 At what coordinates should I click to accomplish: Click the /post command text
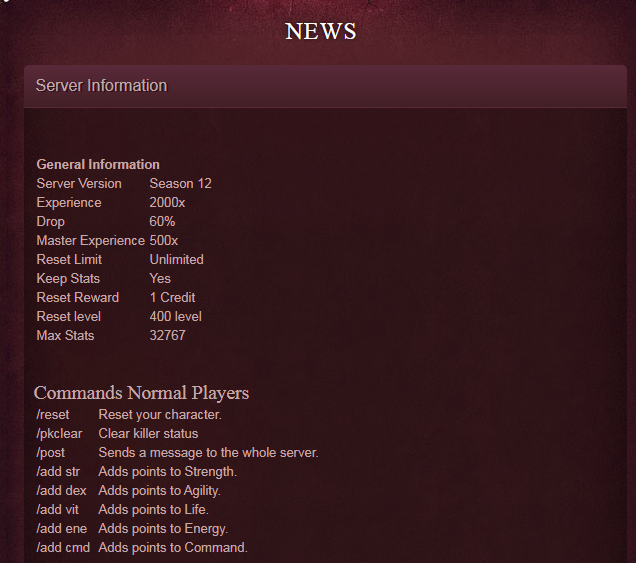tap(51, 452)
